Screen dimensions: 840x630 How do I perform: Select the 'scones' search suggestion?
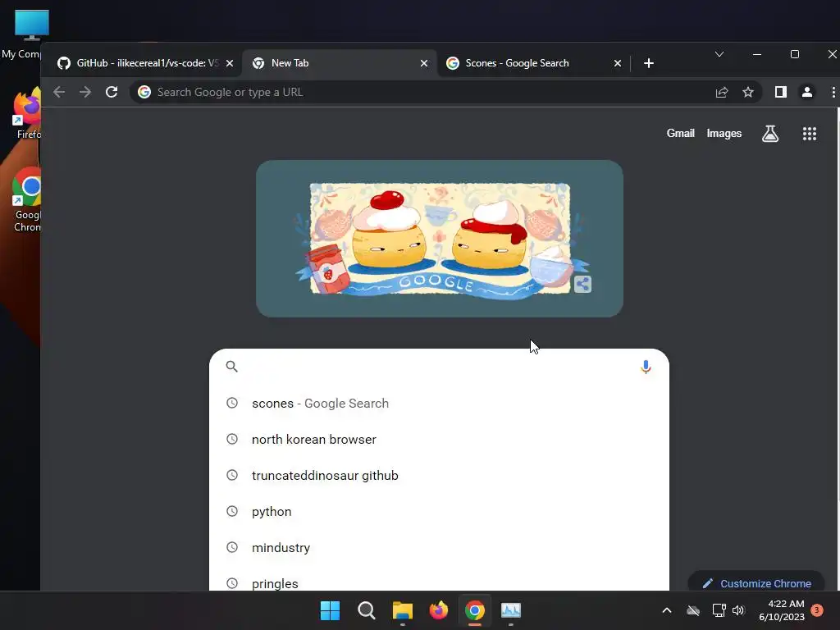tap(439, 404)
